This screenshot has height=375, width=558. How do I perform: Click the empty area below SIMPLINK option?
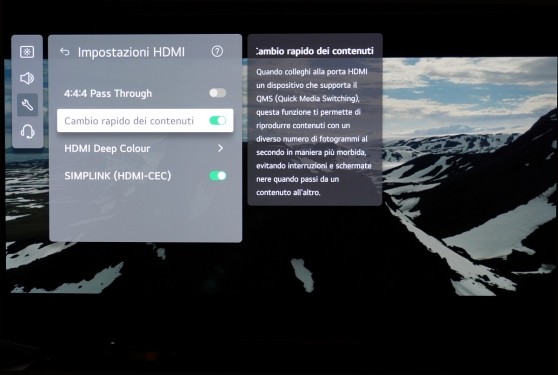coord(145,213)
